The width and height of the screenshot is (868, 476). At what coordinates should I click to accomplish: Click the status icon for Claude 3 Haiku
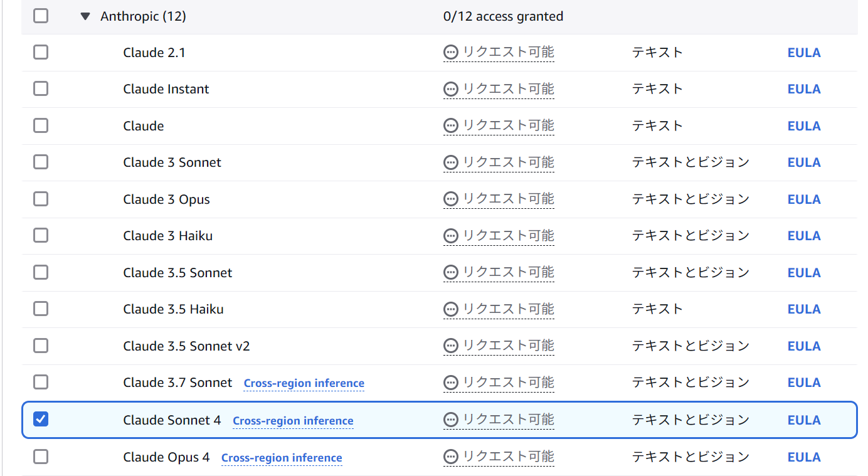(451, 236)
